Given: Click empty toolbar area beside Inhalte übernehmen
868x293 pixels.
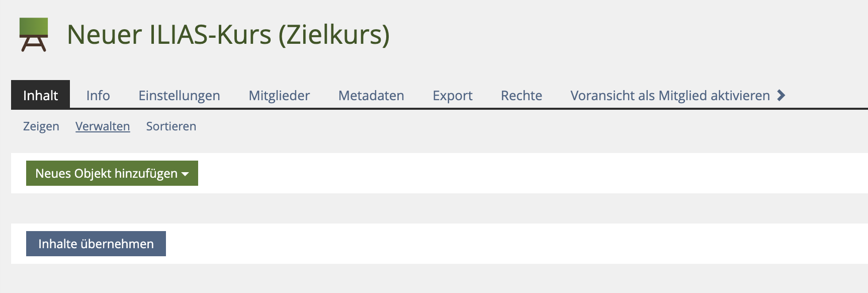Looking at the screenshot, I should click(503, 244).
